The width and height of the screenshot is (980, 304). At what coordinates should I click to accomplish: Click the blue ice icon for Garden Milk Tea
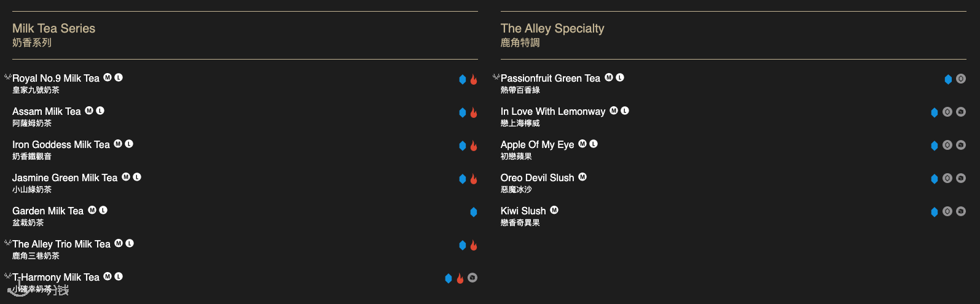[474, 212]
